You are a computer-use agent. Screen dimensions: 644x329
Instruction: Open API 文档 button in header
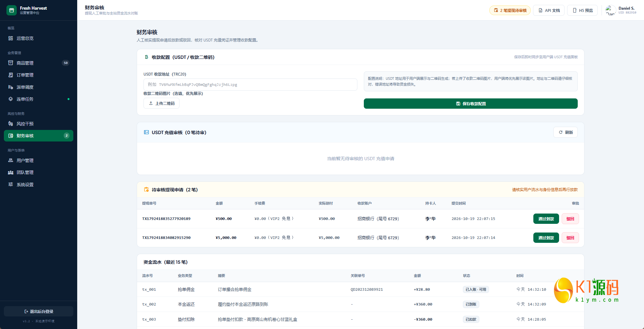tap(549, 10)
